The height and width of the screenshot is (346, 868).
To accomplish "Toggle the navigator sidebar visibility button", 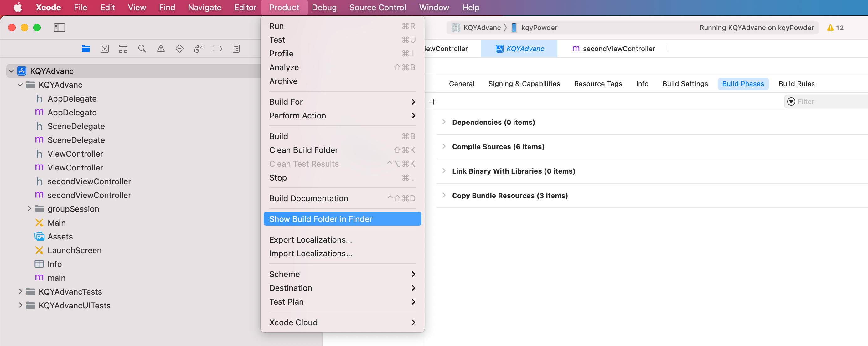I will pyautogui.click(x=59, y=28).
